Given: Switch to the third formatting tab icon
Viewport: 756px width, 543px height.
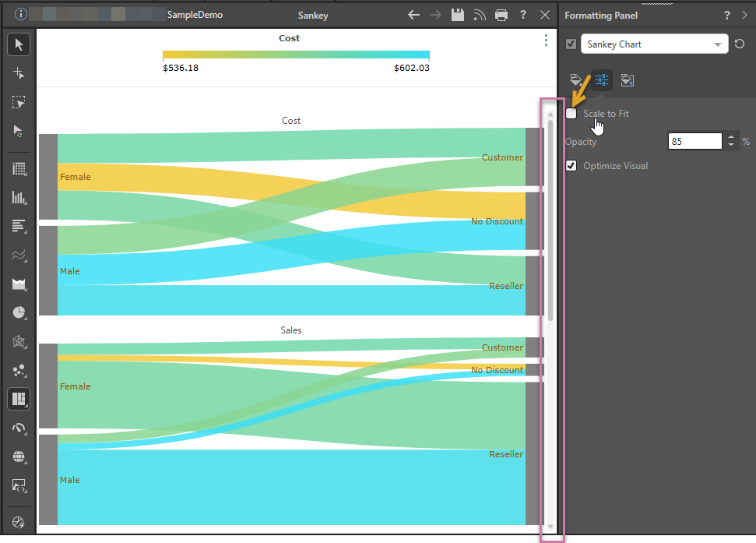Looking at the screenshot, I should (x=628, y=80).
